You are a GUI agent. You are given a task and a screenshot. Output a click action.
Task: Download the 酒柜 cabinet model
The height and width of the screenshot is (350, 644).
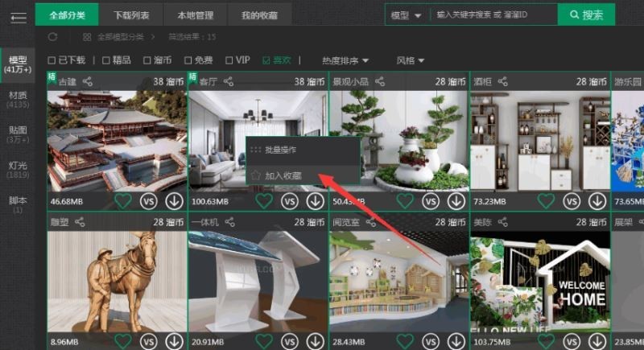click(597, 201)
